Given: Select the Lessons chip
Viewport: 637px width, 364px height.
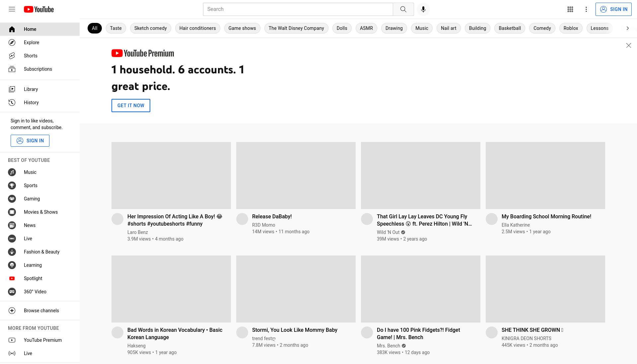Looking at the screenshot, I should click(599, 28).
